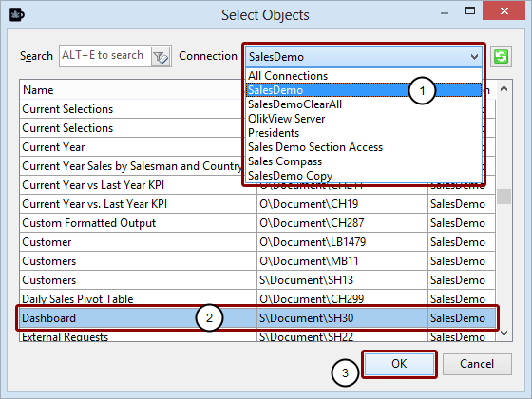Click SalesDemo cell in Dashboard row
The image size is (532, 399).
click(462, 318)
